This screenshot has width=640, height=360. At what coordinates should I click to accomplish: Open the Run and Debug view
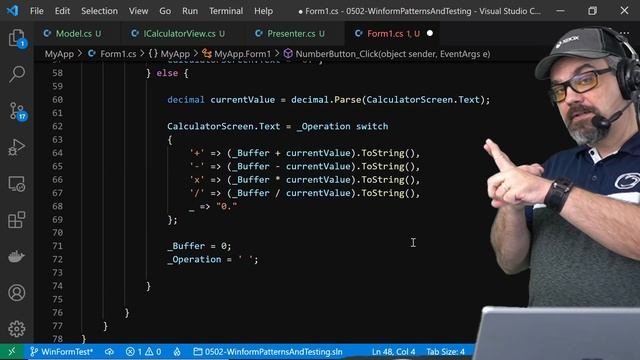(17, 147)
